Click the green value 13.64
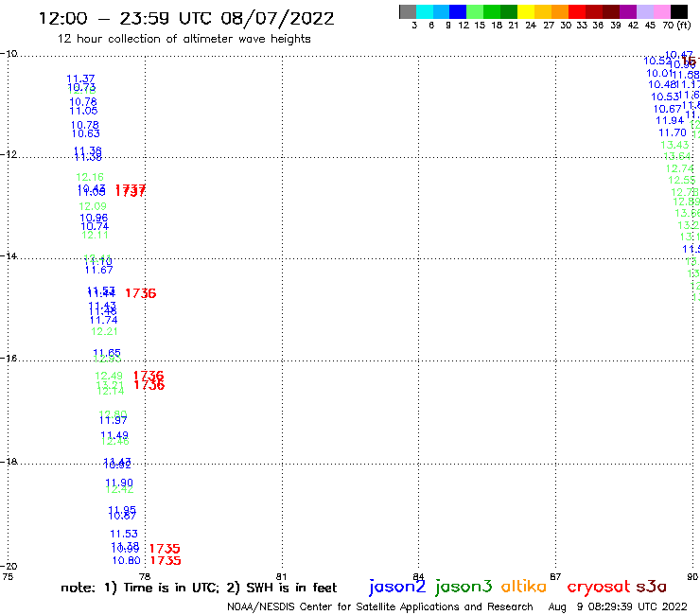700x615 pixels. click(x=677, y=156)
